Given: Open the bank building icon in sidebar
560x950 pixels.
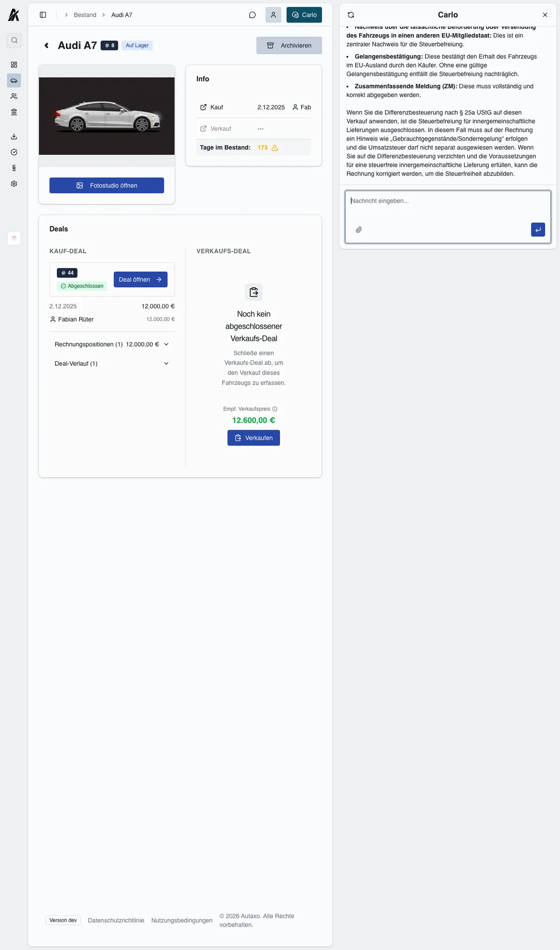Looking at the screenshot, I should (x=14, y=112).
